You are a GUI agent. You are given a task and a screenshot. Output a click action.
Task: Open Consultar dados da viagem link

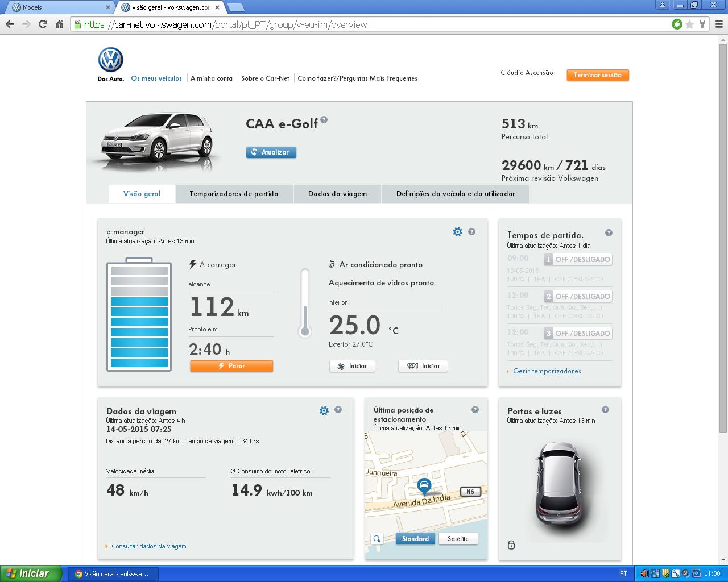149,546
